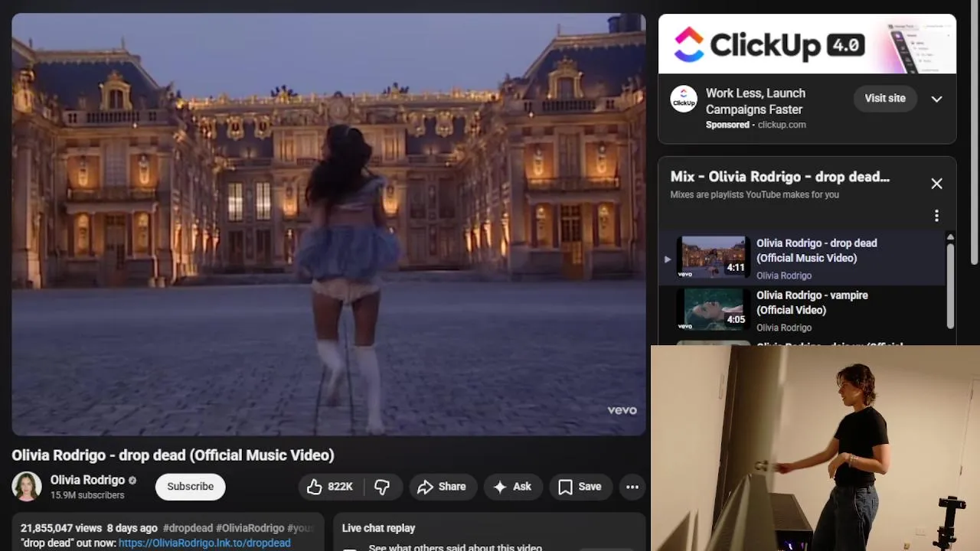This screenshot has height=551, width=980.
Task: Click Work Less, Launch Campaigns Faster headline
Action: 756,101
